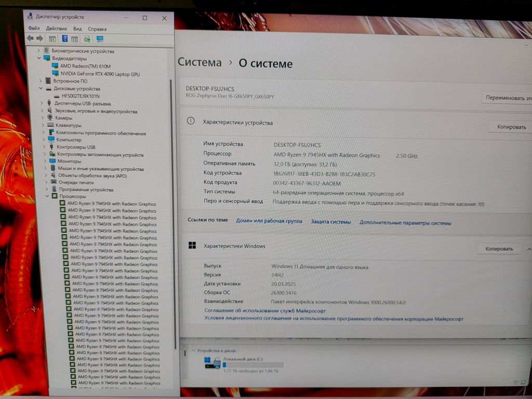
Task: Click the Встроенное ПО category icon
Action: pos(48,81)
